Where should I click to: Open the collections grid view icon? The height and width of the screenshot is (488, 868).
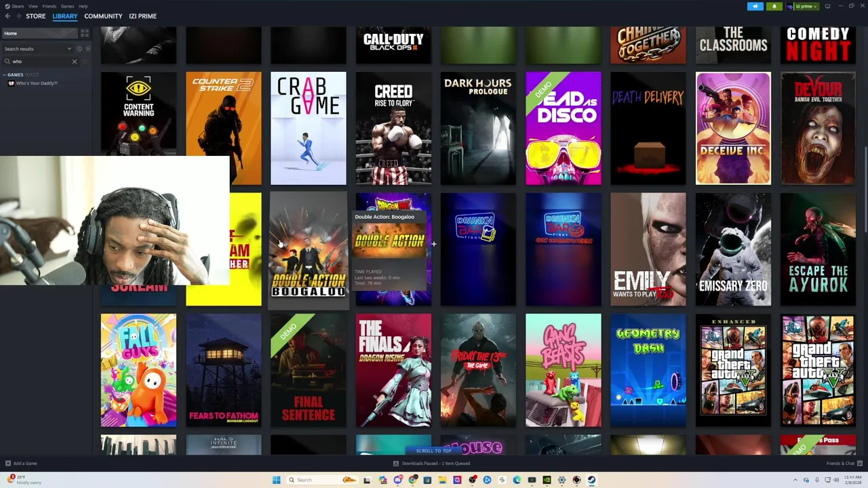(85, 33)
